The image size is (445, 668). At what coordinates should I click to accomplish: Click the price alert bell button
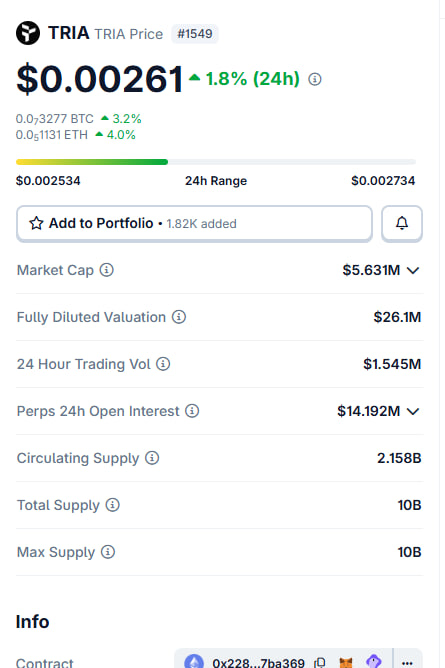click(402, 223)
